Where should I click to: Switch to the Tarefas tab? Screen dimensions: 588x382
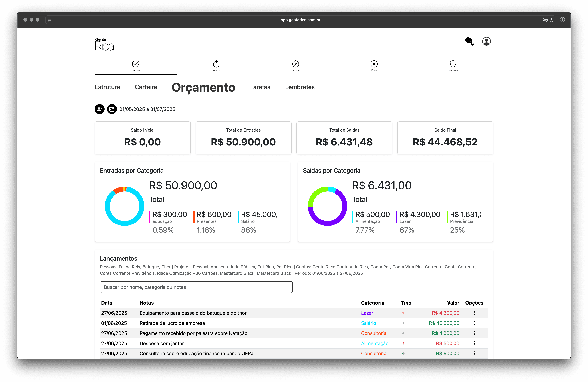(x=260, y=87)
